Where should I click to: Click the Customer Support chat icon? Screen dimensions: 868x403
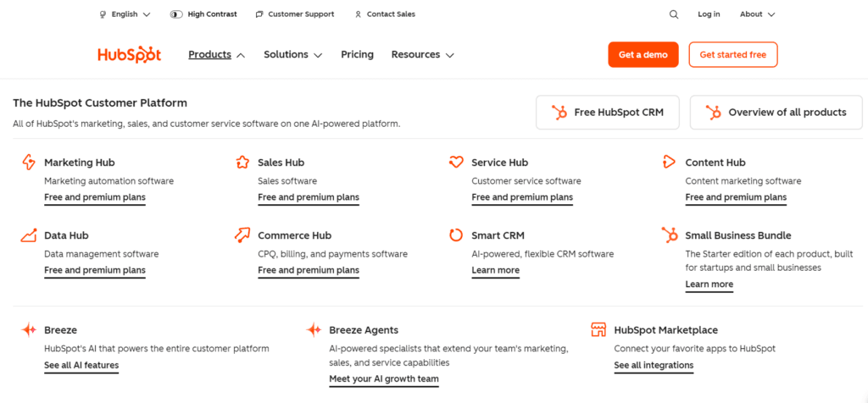(259, 14)
